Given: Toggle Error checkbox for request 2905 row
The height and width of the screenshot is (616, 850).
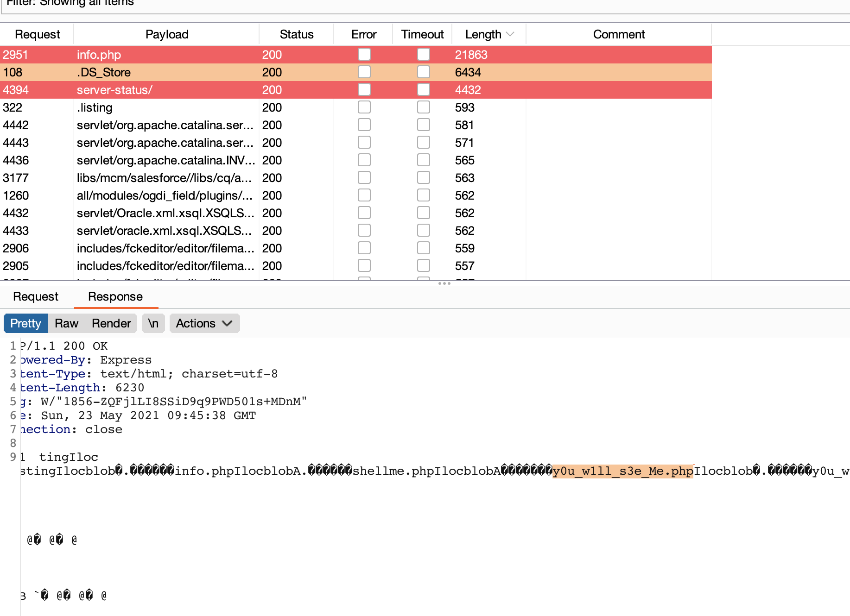Looking at the screenshot, I should point(364,265).
